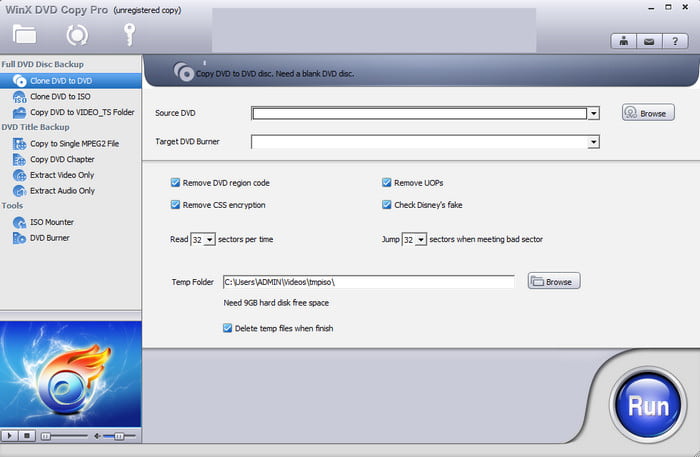
Task: Open the register key icon
Action: pyautogui.click(x=129, y=34)
